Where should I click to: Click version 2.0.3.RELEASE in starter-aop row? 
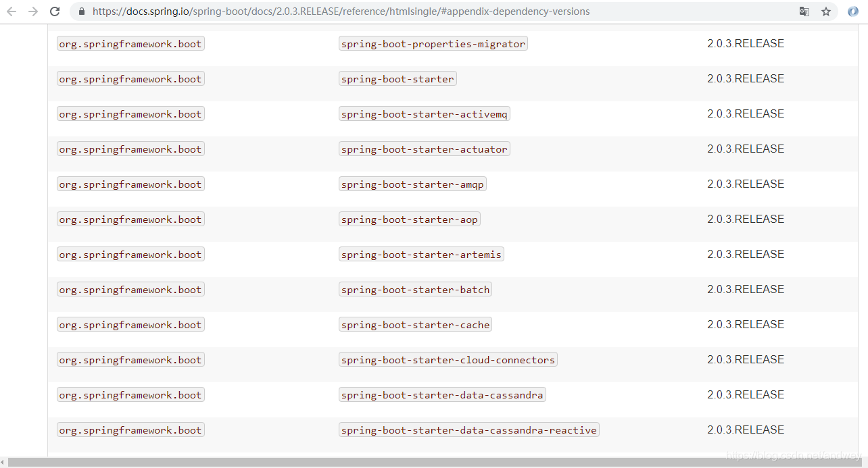[746, 219]
